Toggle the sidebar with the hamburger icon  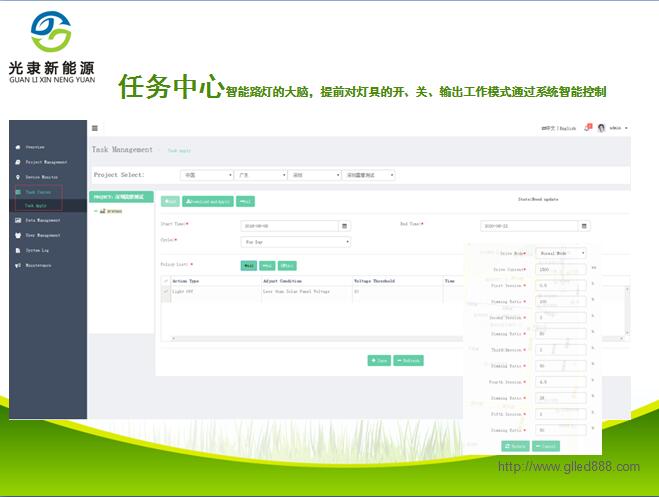point(95,128)
